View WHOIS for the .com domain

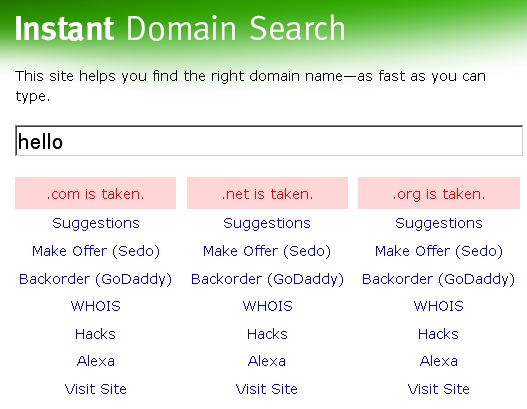point(95,306)
